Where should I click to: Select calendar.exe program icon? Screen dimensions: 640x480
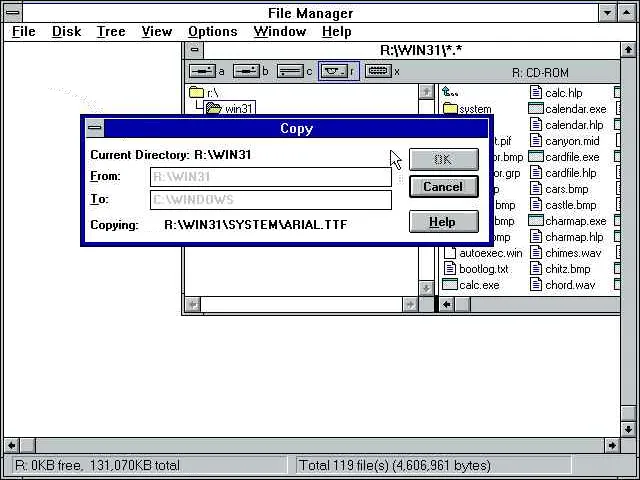(536, 109)
